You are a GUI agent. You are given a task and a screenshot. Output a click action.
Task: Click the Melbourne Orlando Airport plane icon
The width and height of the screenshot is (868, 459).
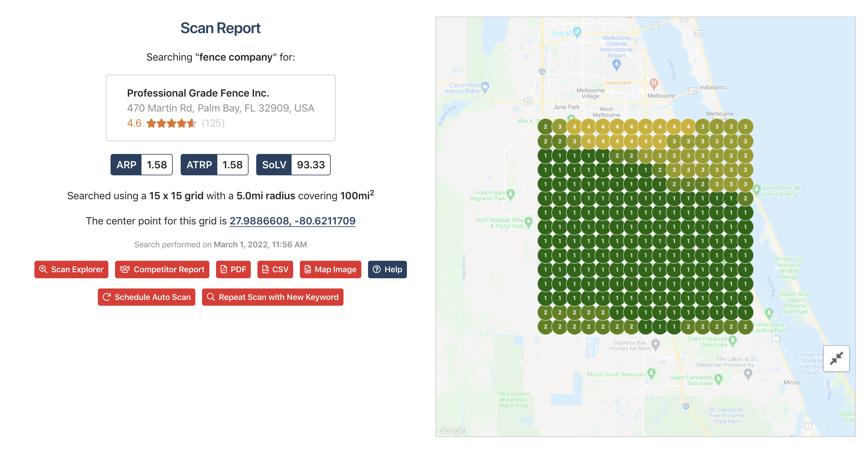click(616, 64)
